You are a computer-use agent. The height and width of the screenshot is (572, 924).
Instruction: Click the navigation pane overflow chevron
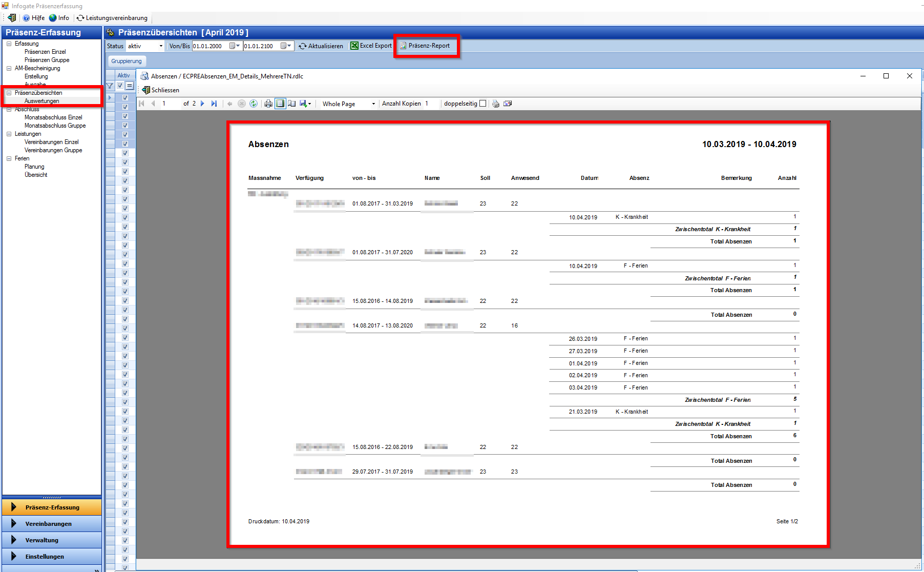(97, 569)
